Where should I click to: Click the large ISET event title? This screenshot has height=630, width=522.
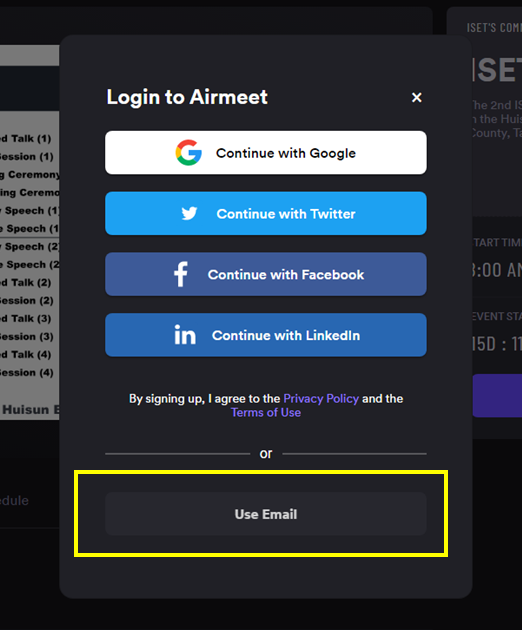497,70
